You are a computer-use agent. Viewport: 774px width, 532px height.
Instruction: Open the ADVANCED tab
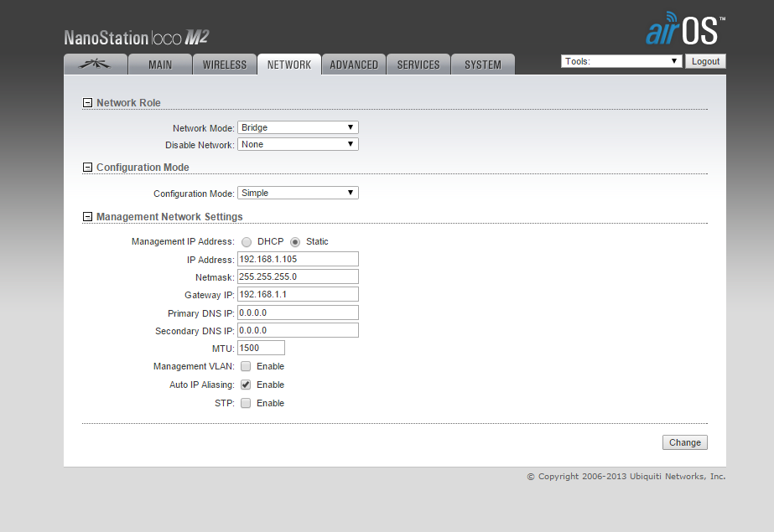coord(354,65)
